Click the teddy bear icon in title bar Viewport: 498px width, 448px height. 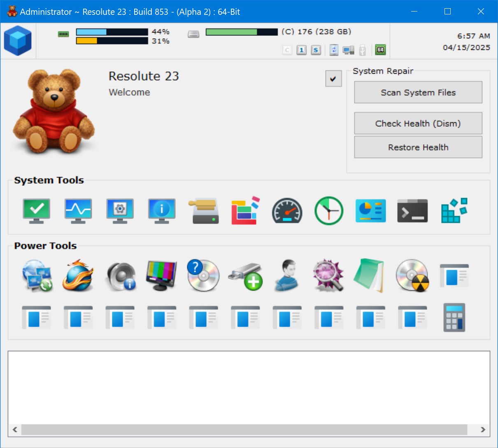pos(12,11)
